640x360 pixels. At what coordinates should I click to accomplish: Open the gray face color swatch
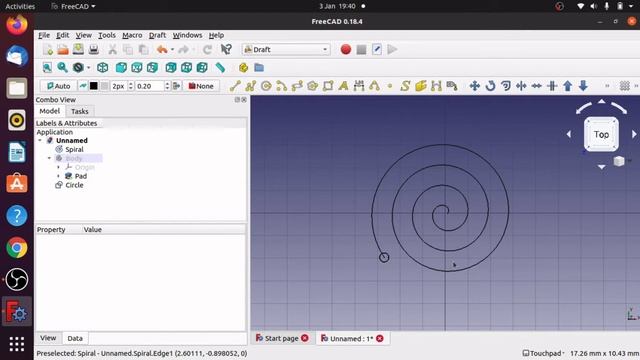tap(104, 86)
